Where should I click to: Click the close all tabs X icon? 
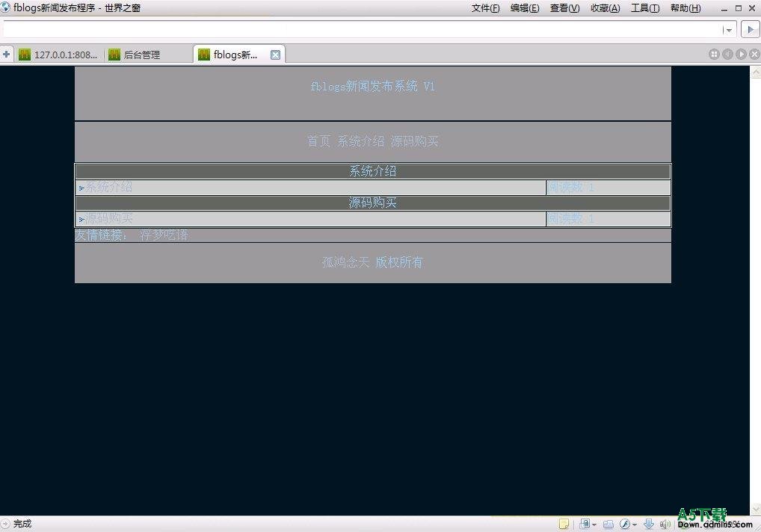pyautogui.click(x=754, y=55)
